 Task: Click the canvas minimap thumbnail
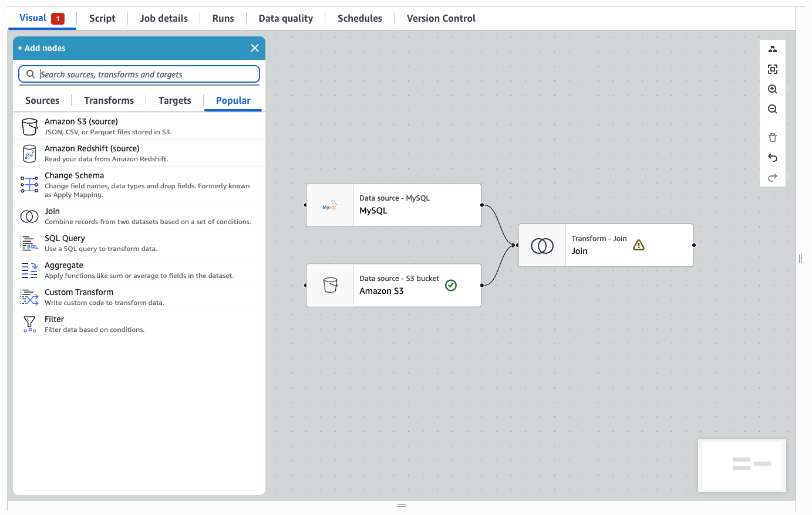[x=742, y=465]
